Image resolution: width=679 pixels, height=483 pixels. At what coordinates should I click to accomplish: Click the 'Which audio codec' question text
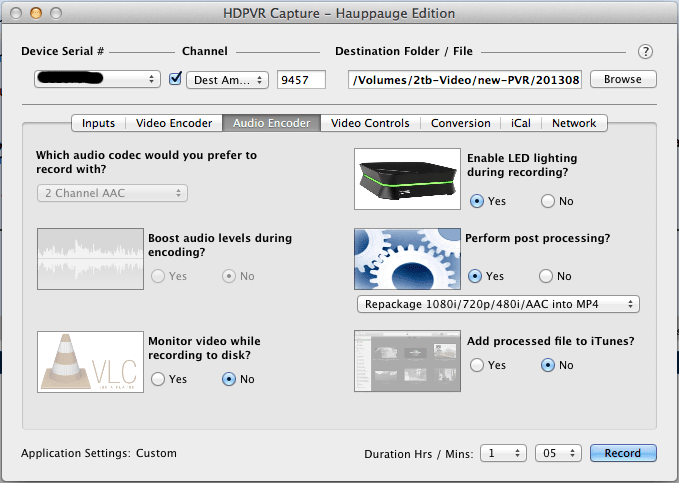(146, 162)
